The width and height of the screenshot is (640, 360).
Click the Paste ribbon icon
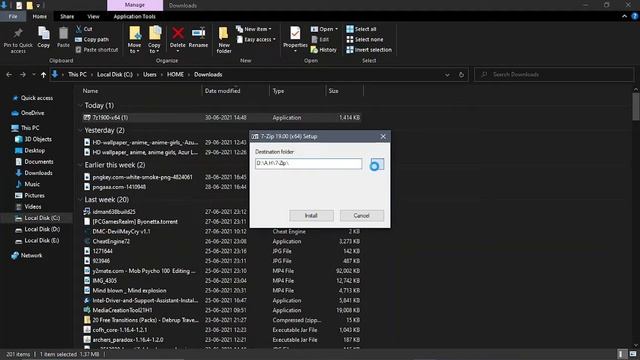point(63,33)
